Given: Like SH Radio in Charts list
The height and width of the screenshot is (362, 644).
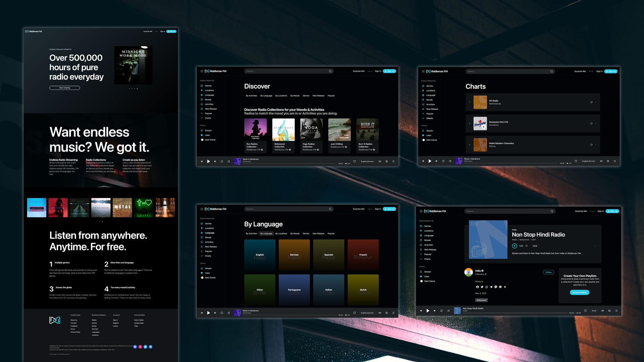Looking at the screenshot, I should point(591,102).
